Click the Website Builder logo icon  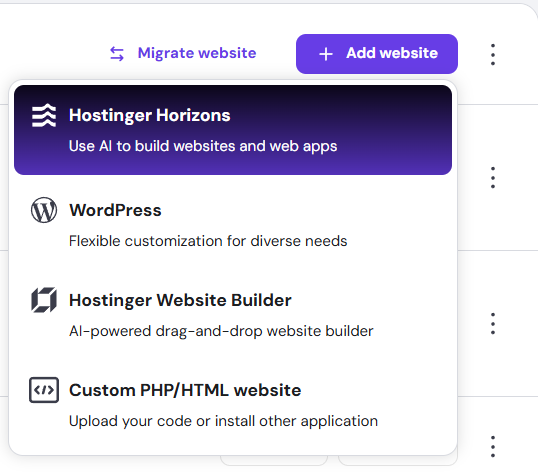coord(44,300)
